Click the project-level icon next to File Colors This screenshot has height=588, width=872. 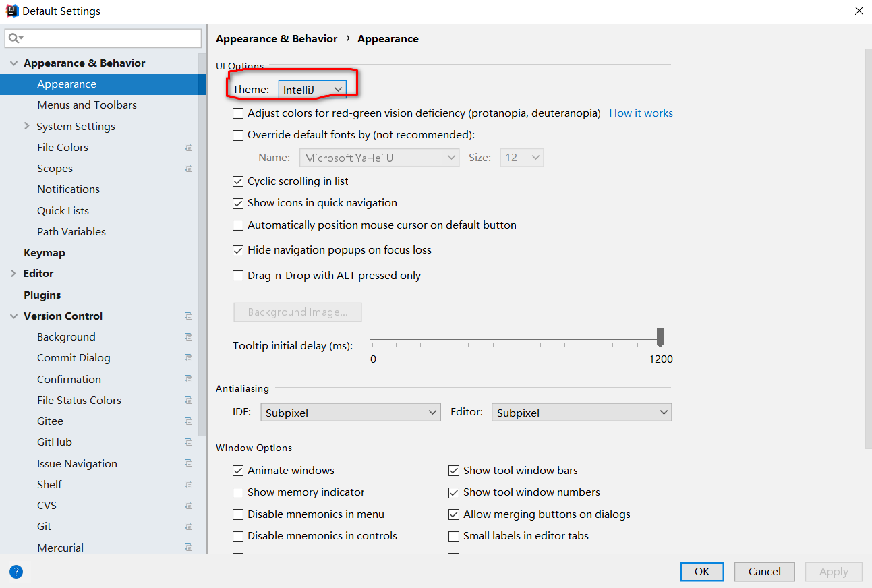(188, 148)
